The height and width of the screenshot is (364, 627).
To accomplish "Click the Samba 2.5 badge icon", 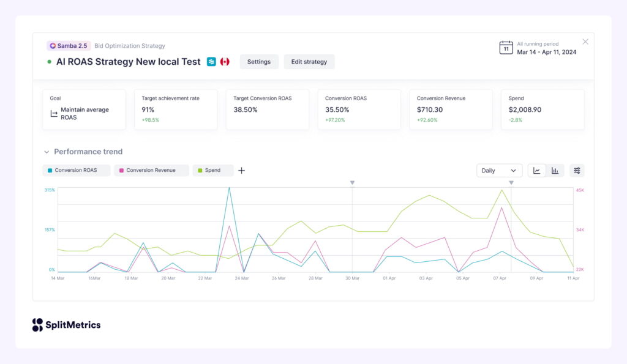I will click(x=52, y=45).
